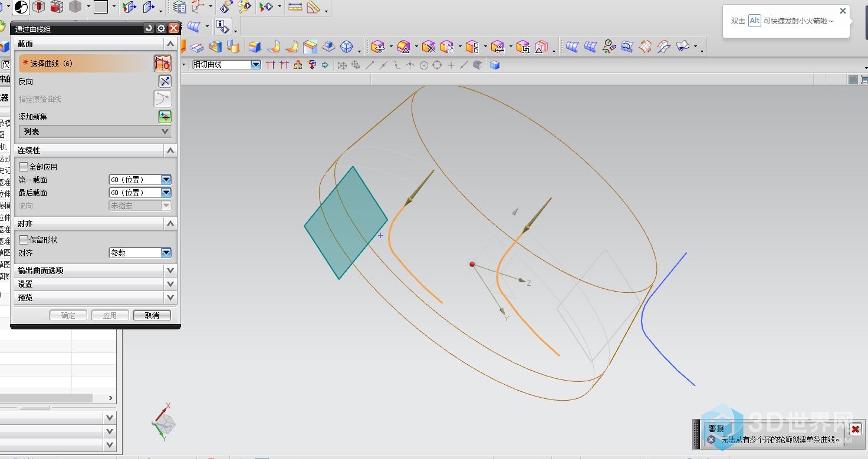Select the wireframe cube rendering icon

pos(57,7)
